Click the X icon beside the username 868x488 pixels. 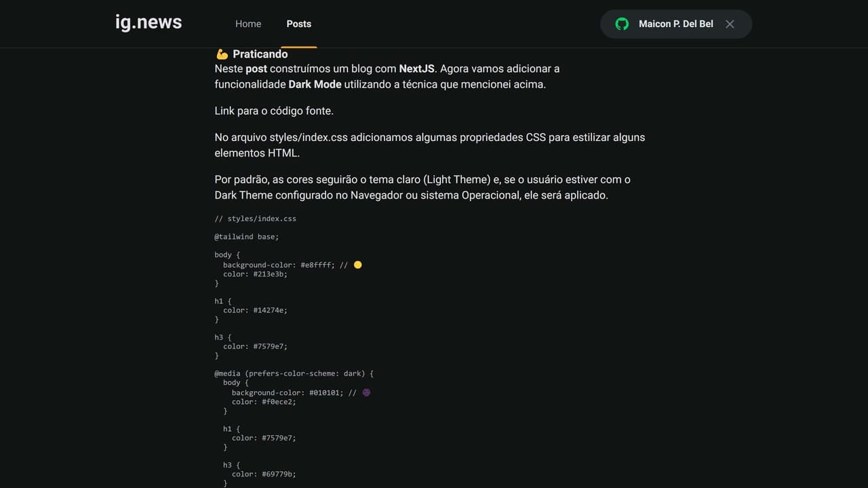click(x=730, y=24)
